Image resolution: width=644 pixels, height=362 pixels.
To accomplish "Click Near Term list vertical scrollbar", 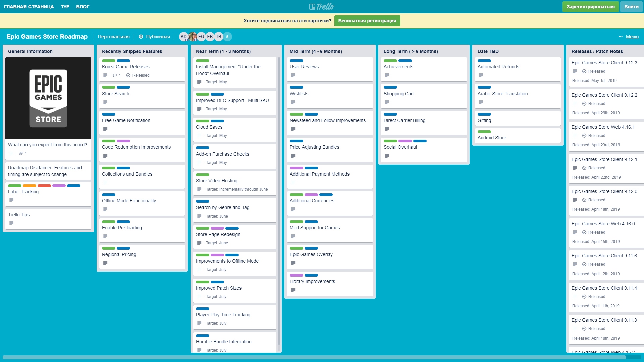I will pyautogui.click(x=279, y=201).
